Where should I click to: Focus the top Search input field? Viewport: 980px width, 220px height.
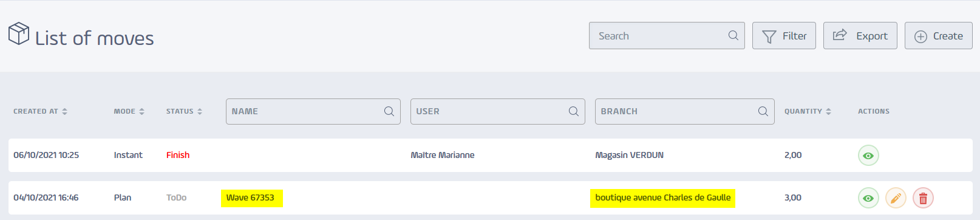(x=667, y=36)
